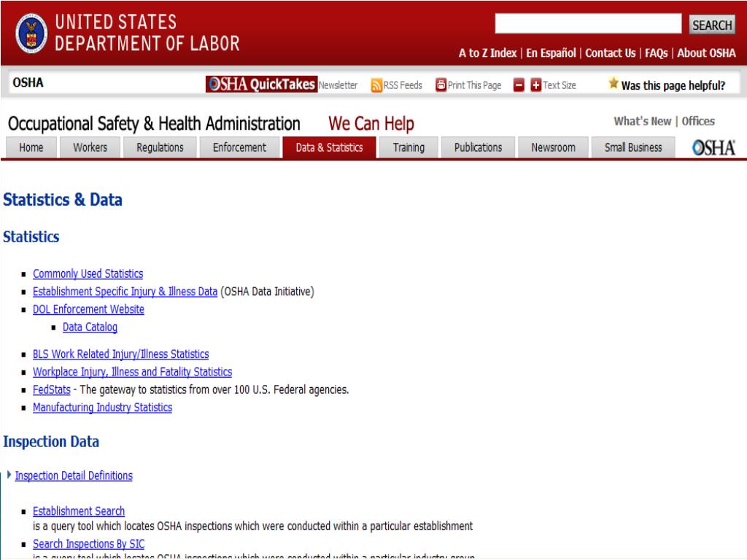This screenshot has width=747, height=560.
Task: Open Establishment Specific Injury & Illness Data
Action: pos(125,292)
